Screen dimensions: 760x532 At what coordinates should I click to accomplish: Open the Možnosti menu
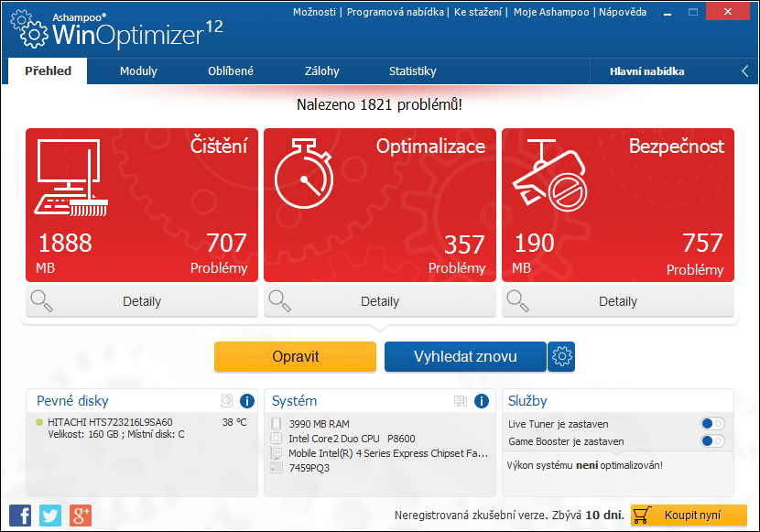[314, 12]
